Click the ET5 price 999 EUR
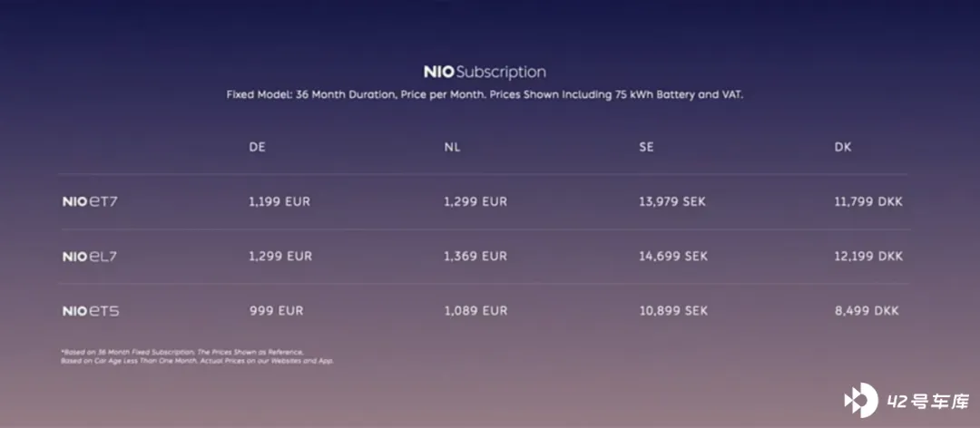980x428 pixels. [276, 310]
